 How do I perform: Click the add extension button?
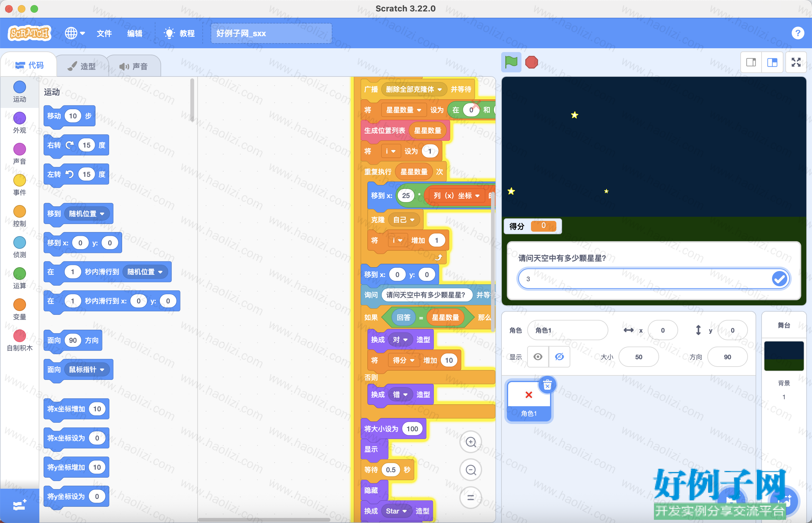19,505
